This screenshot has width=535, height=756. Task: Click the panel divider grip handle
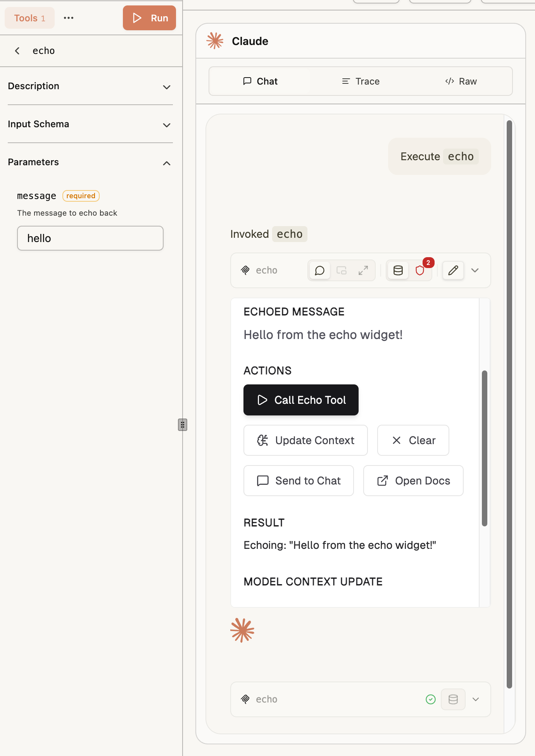coord(183,425)
